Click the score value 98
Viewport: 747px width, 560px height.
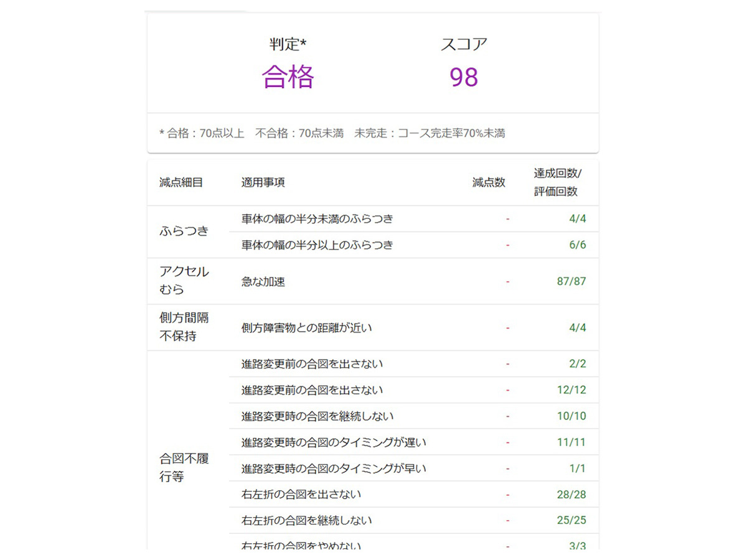point(464,77)
